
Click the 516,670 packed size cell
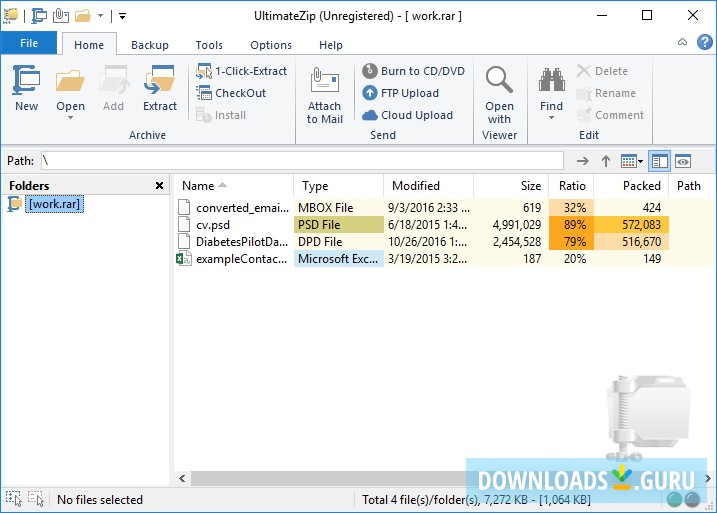(631, 241)
